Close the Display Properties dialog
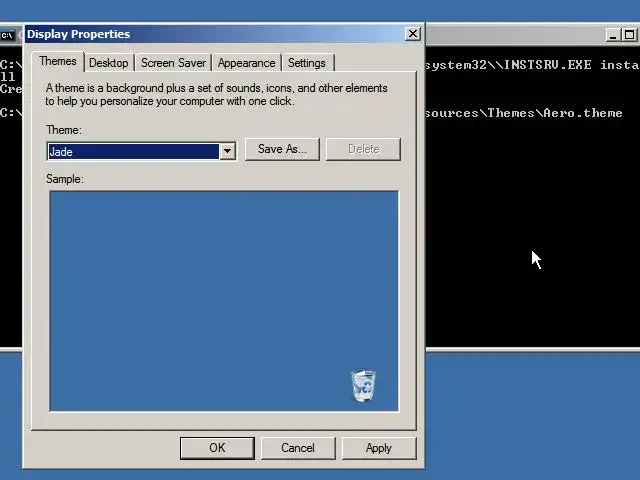640x480 pixels. [413, 34]
